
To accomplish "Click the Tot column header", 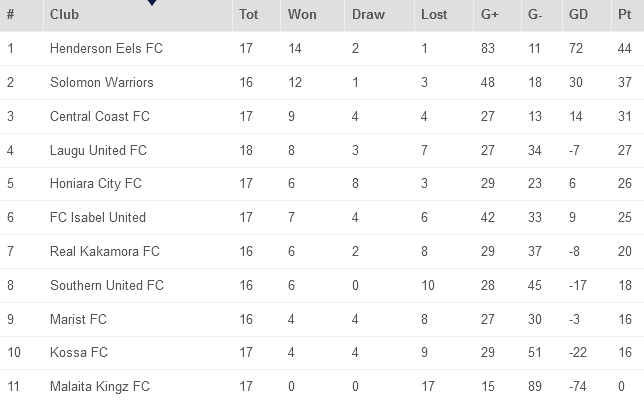I will click(249, 15).
